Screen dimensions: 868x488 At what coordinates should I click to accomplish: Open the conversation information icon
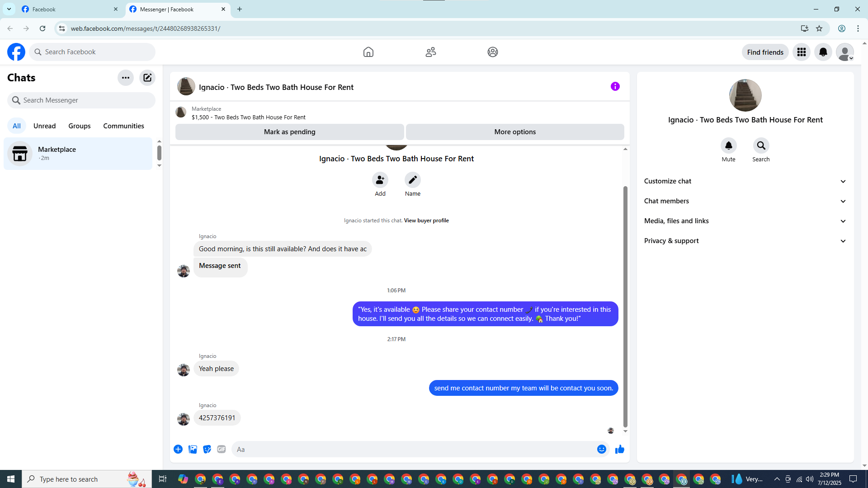pos(615,86)
